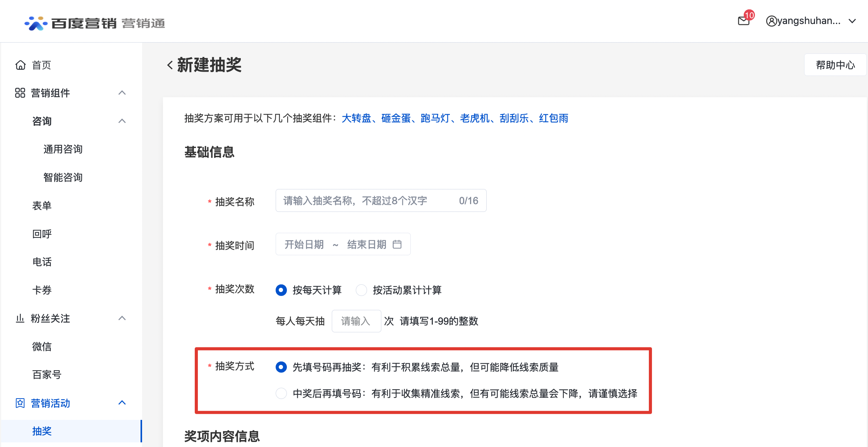Collapse the 咨询 section
The height and width of the screenshot is (447, 868).
coord(122,121)
